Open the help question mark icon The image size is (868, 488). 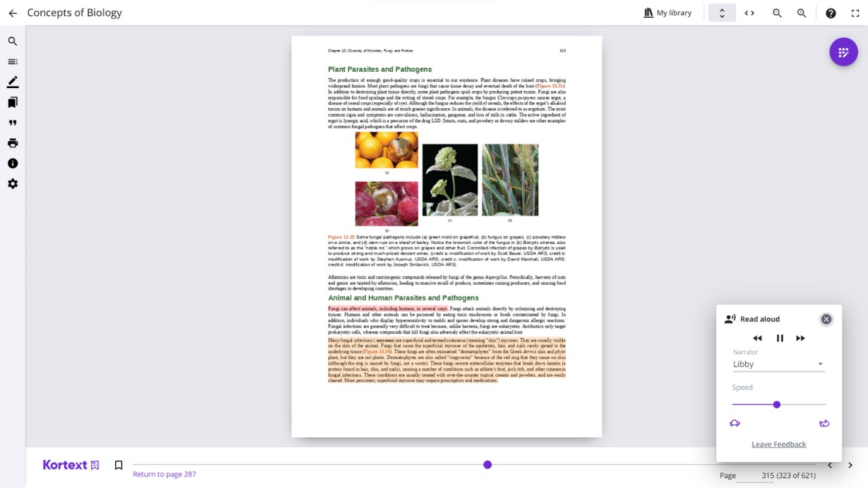coord(831,13)
